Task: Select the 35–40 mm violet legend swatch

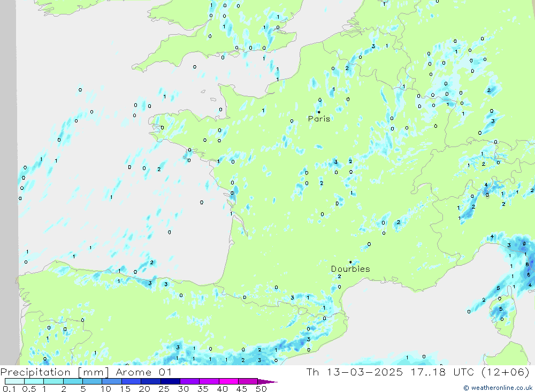Action: point(209,381)
